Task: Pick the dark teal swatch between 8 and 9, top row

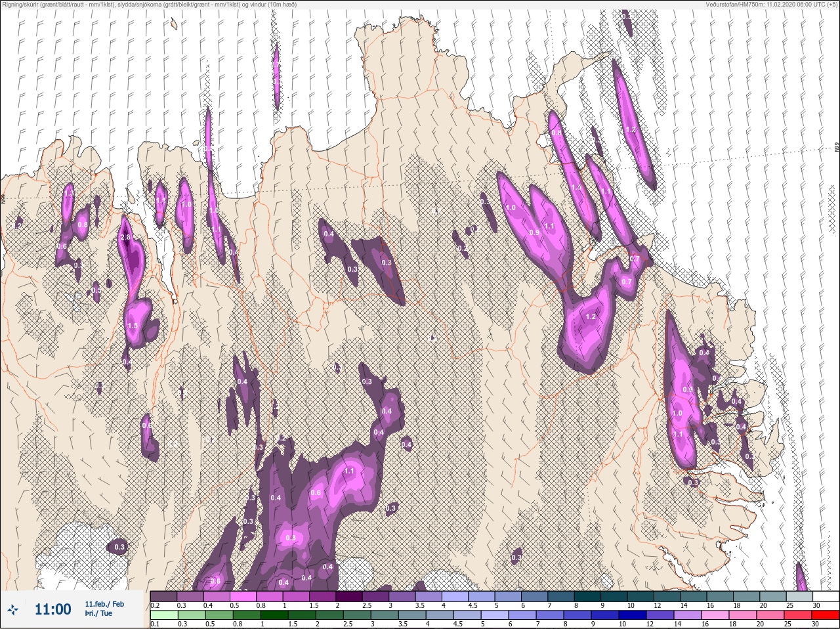Action: click(587, 596)
